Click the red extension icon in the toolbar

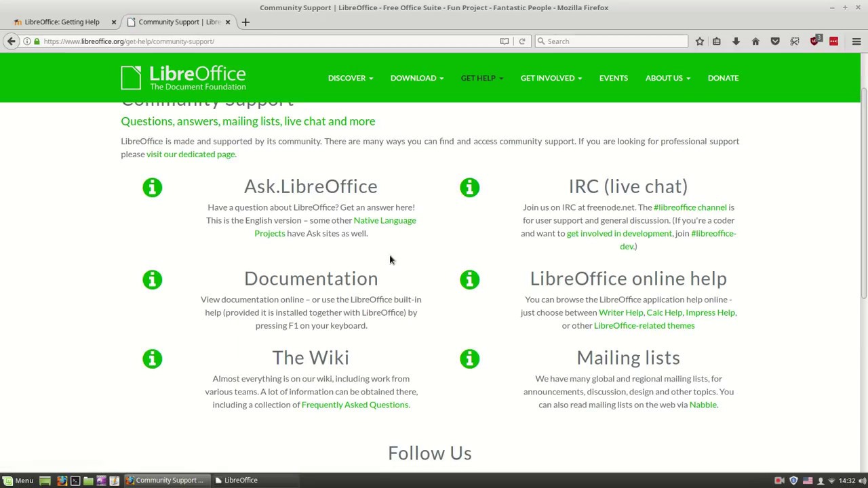pos(834,41)
